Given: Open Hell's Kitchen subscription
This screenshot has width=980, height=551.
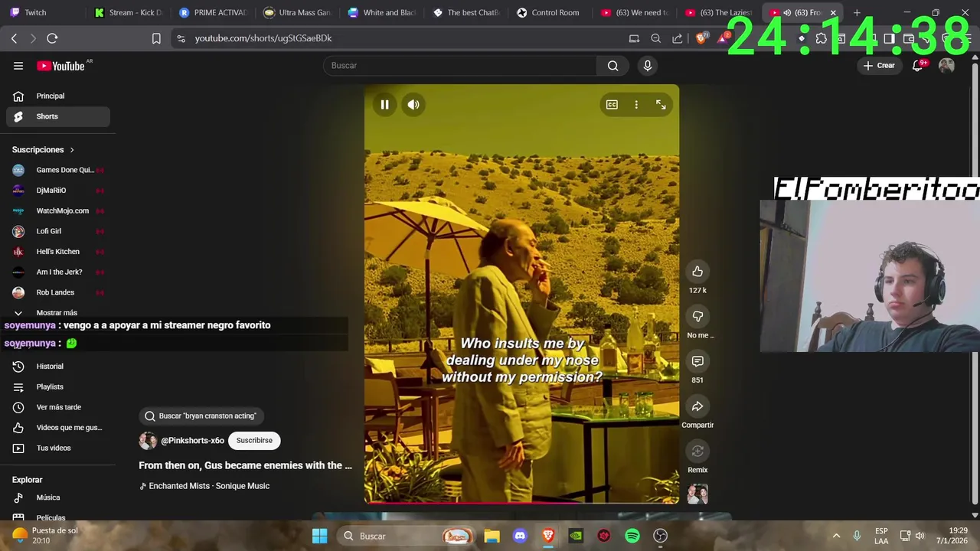Looking at the screenshot, I should (58, 252).
